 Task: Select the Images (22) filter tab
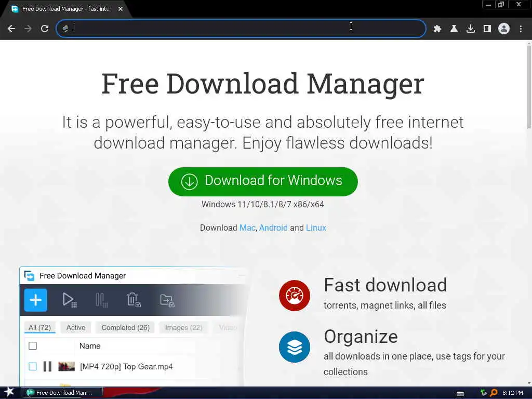[183, 327]
